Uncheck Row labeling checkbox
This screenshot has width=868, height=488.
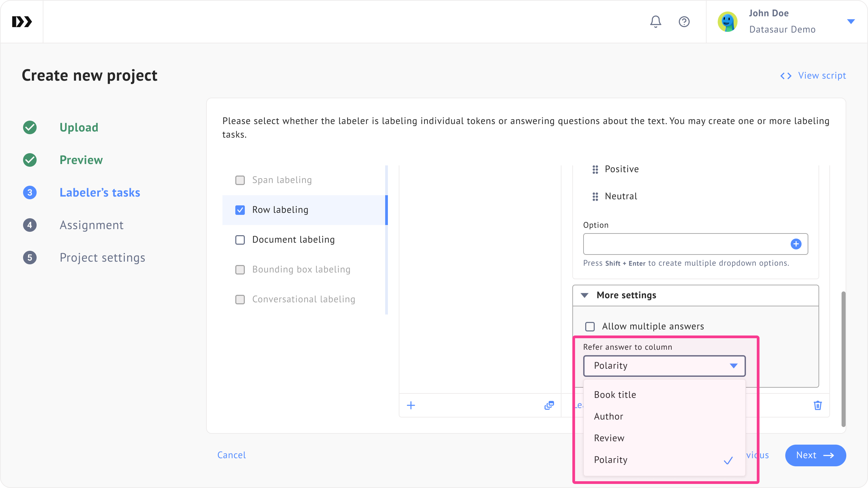(240, 210)
